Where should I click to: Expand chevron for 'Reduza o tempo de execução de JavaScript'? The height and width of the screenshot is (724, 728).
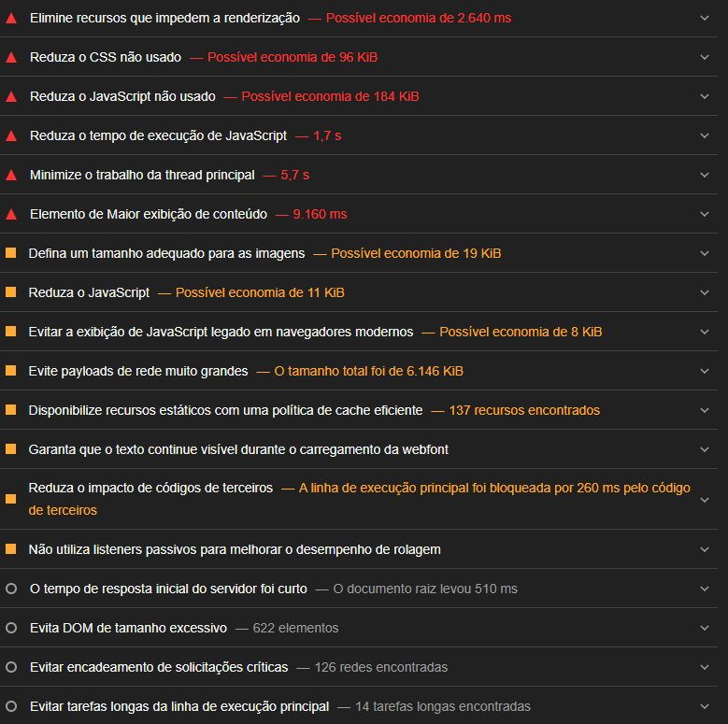(705, 135)
